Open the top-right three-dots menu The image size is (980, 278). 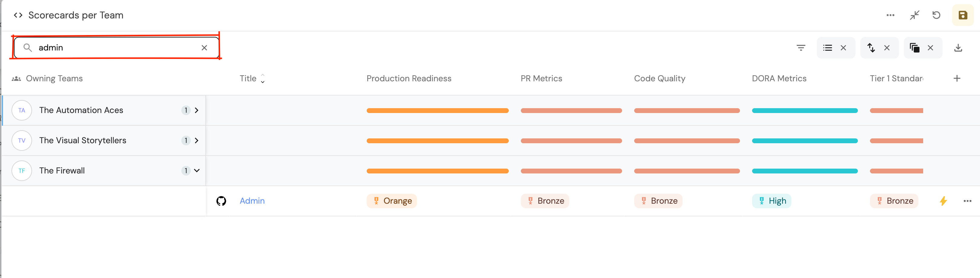tap(890, 15)
